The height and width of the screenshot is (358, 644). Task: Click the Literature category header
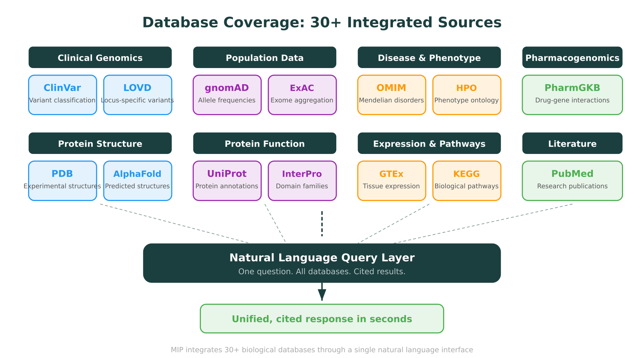point(572,143)
